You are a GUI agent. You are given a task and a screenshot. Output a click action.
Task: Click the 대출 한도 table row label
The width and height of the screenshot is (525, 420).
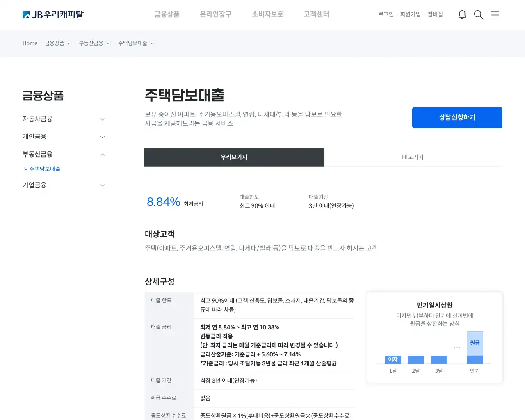pos(161,301)
